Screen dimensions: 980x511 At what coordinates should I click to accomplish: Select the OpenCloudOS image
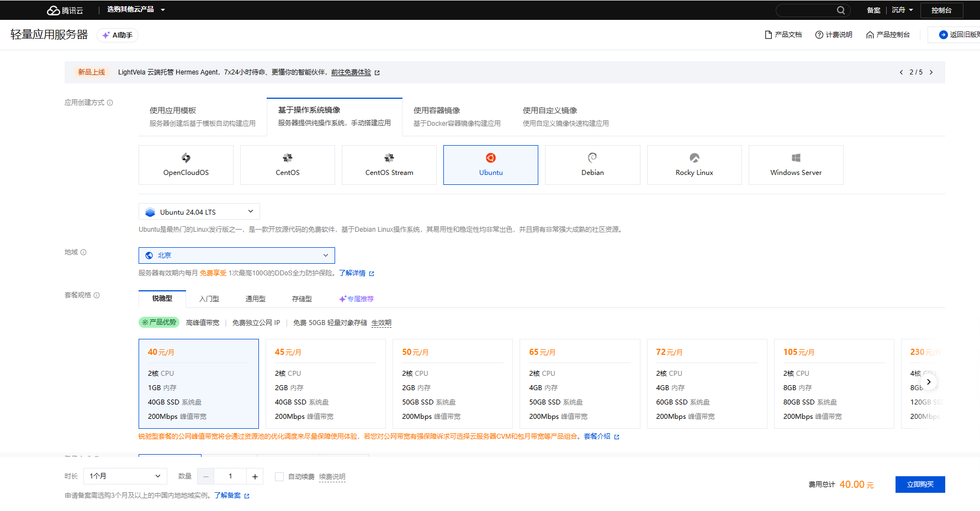(x=186, y=165)
